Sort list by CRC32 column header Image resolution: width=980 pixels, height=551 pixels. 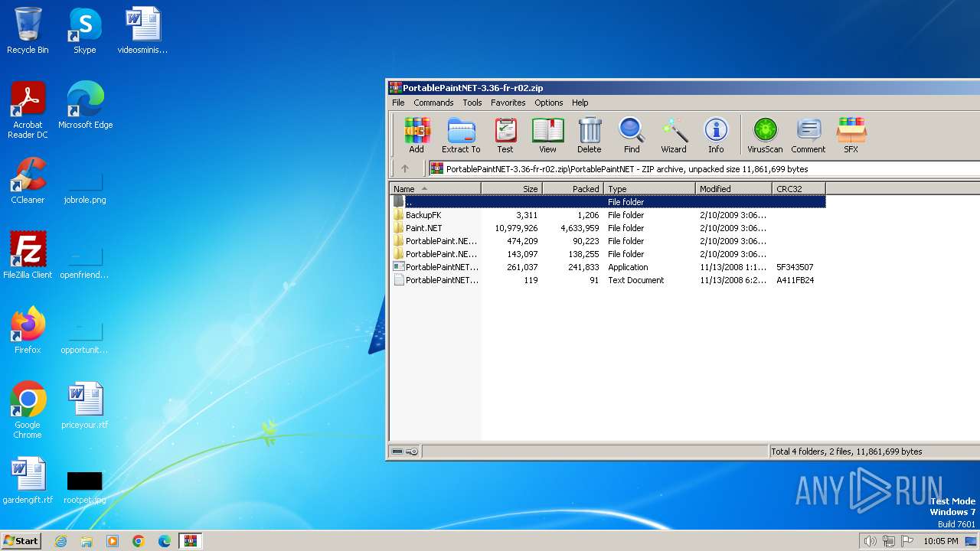click(x=799, y=188)
